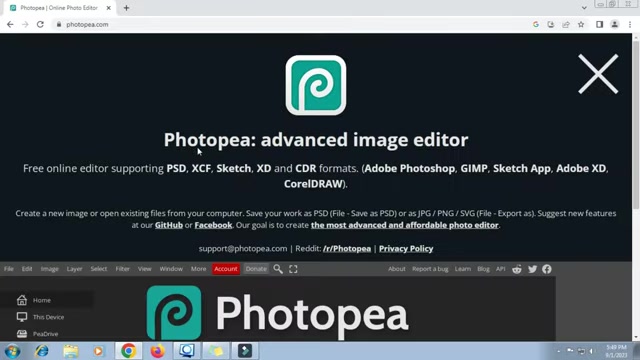The image size is (640, 360).
Task: Click the Twitter bird icon
Action: [532, 269]
